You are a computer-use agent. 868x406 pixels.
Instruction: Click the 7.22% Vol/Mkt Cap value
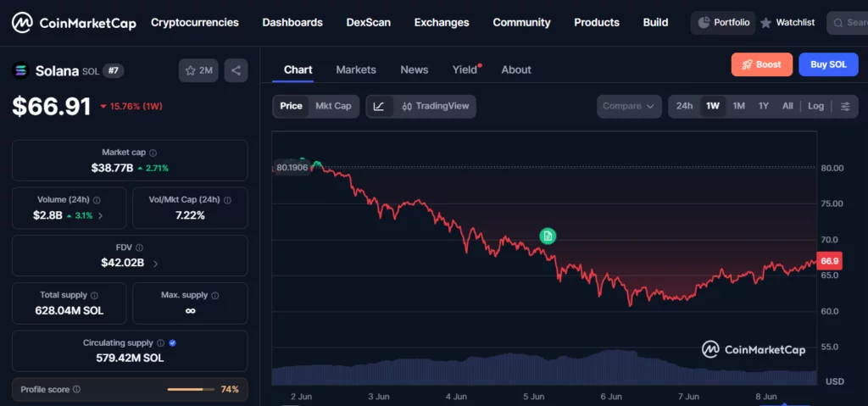[x=190, y=215]
